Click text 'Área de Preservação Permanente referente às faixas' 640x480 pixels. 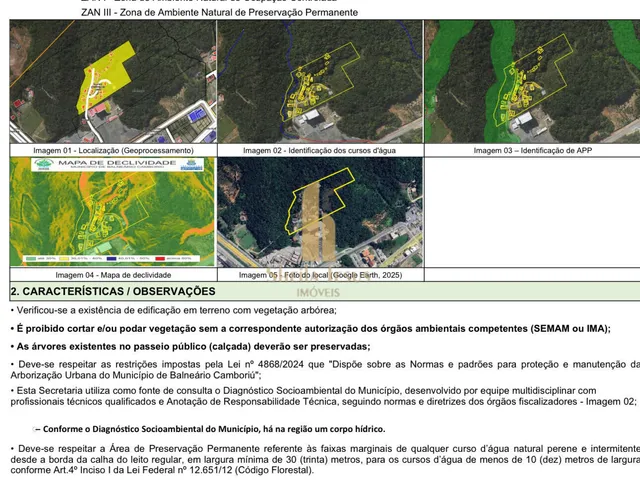coord(230,449)
